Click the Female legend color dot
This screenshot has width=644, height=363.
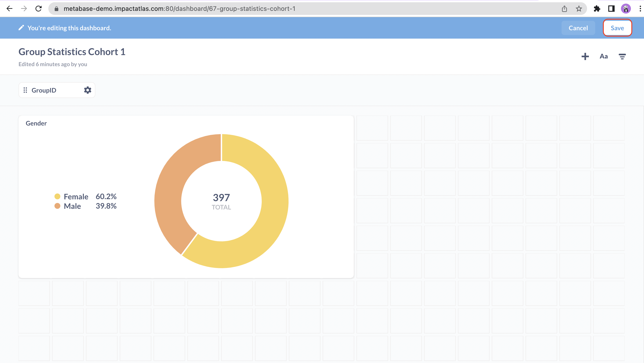pyautogui.click(x=57, y=196)
